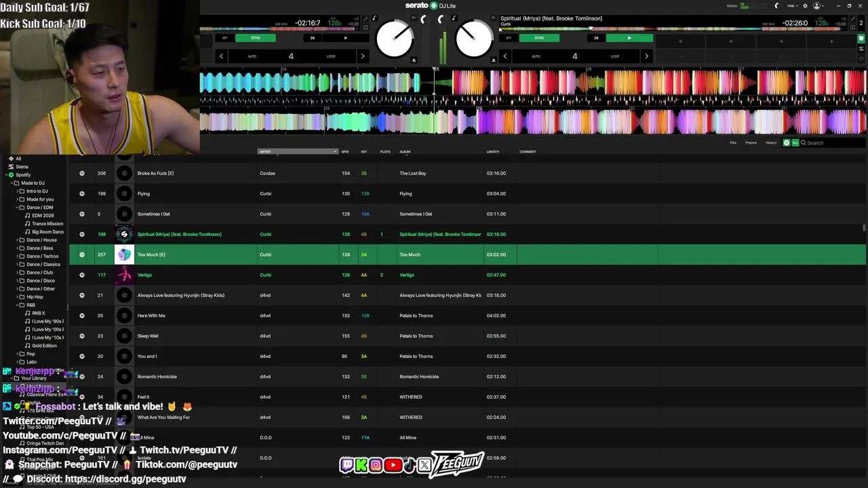
Task: Double auto loop size on right deck
Action: [646, 56]
